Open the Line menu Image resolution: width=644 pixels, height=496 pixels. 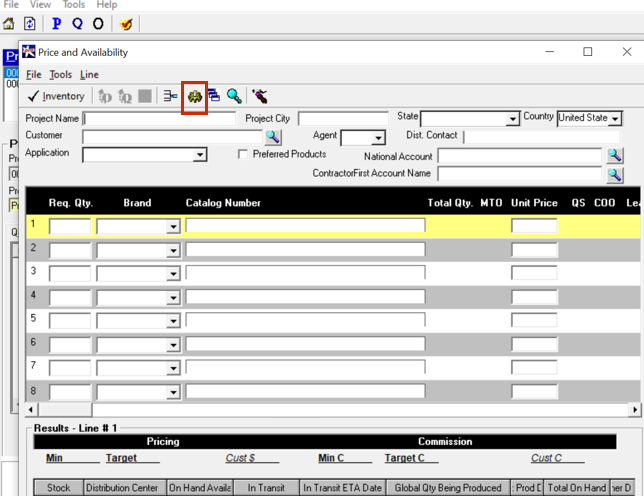[x=89, y=75]
